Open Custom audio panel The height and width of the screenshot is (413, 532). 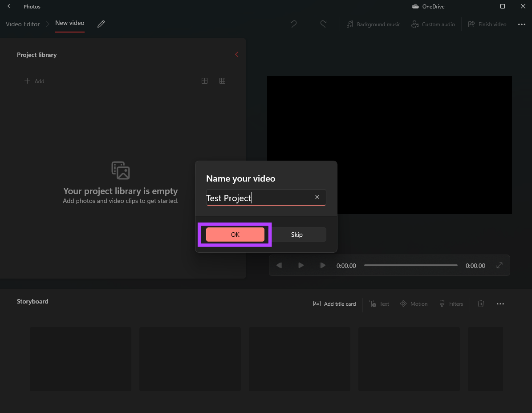coord(433,24)
